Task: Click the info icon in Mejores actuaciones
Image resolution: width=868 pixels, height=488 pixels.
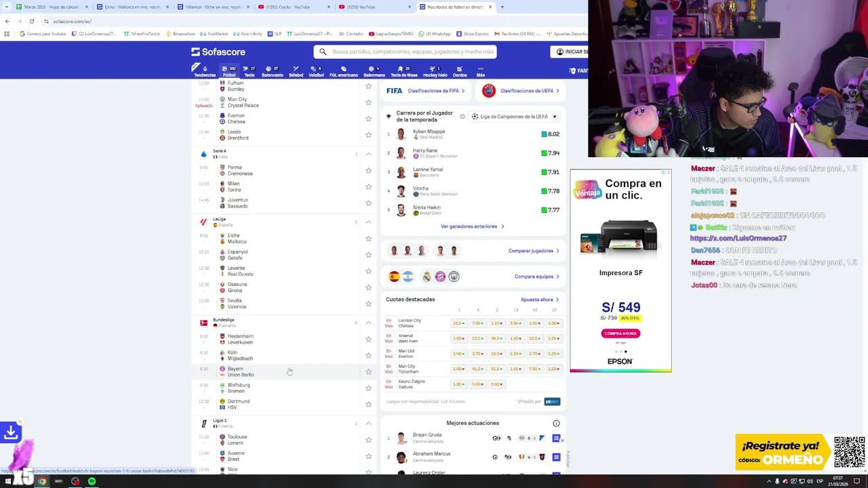Action: pos(556,423)
